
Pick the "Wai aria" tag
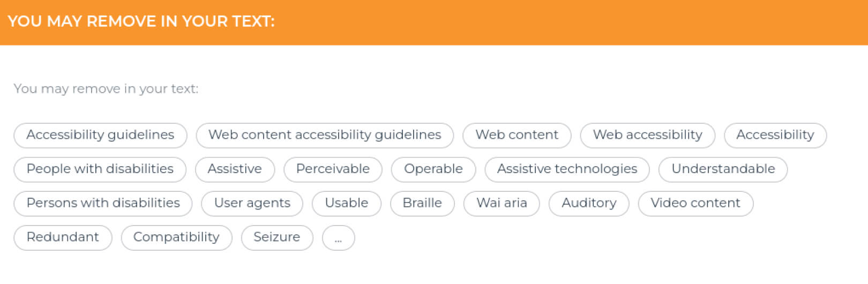[502, 204]
